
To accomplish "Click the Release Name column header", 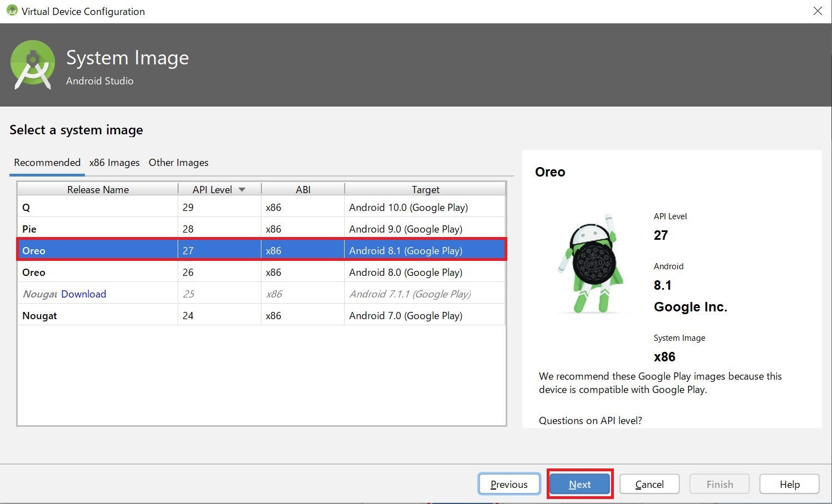I will click(x=98, y=189).
